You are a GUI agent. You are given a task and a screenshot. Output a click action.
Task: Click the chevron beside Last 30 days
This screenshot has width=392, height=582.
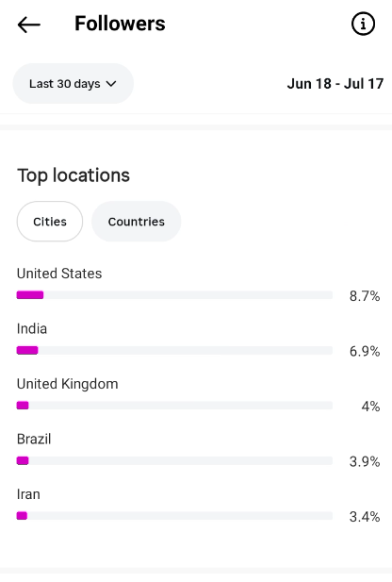[x=111, y=84]
